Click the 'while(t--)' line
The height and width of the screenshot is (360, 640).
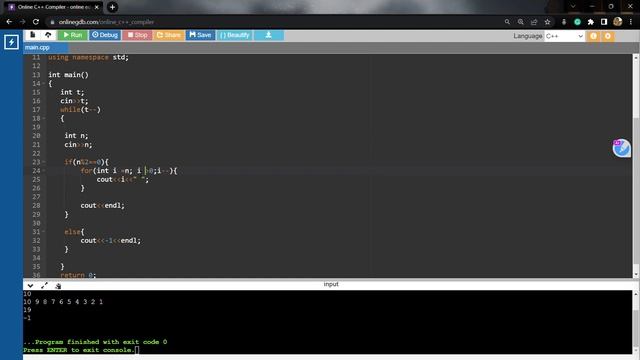click(x=80, y=109)
